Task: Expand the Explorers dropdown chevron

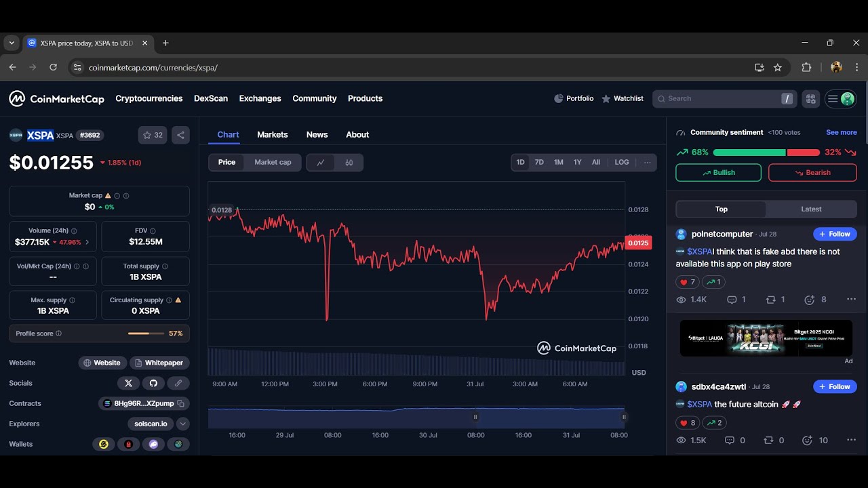Action: [x=183, y=424]
